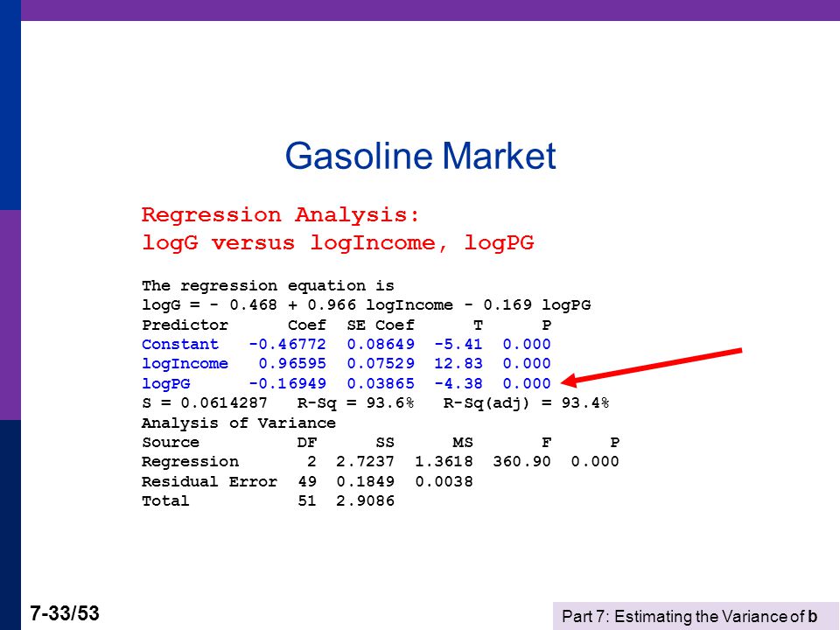This screenshot has width=840, height=630.
Task: Click the P value in the Constant row
Action: (x=527, y=344)
